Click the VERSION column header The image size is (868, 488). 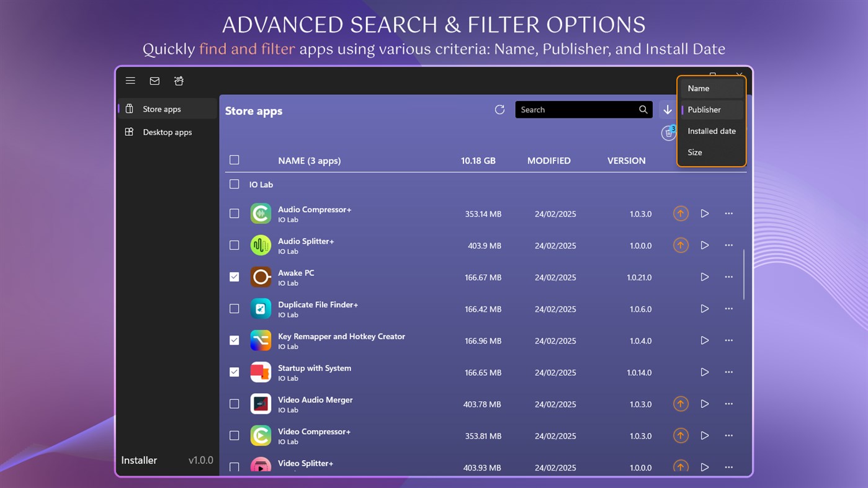(x=627, y=161)
